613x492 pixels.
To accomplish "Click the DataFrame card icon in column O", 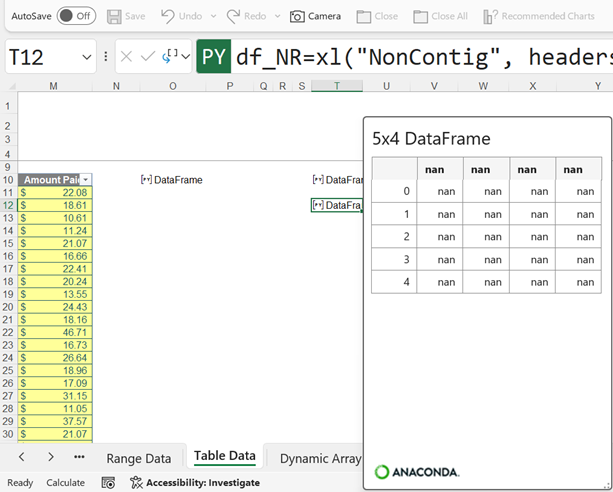I will click(147, 180).
